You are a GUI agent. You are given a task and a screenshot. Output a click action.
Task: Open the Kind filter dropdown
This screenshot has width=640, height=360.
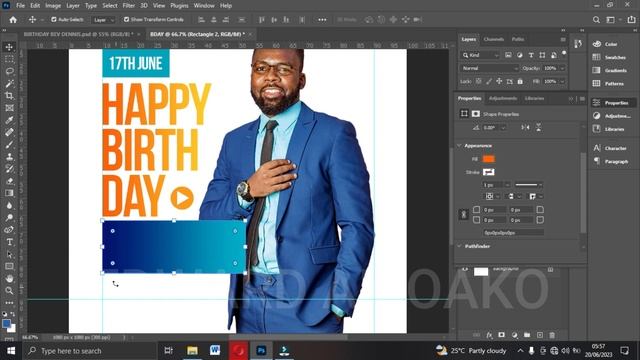pos(480,55)
